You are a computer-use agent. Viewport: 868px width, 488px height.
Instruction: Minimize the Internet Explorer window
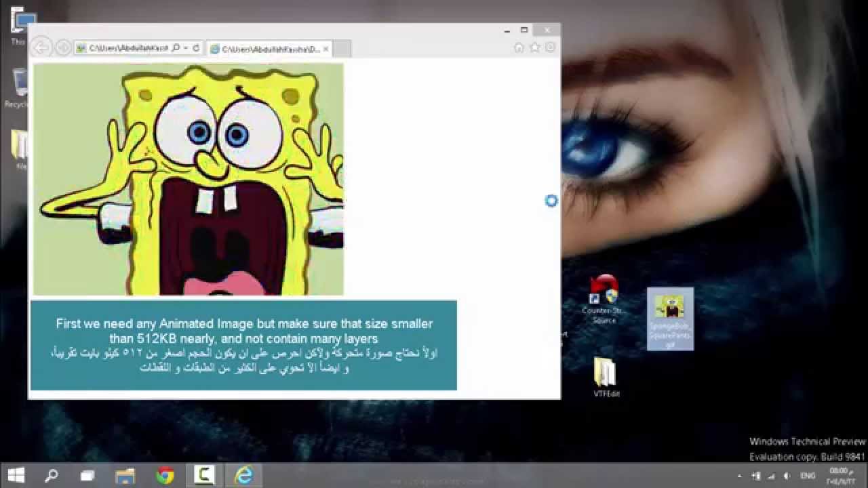(x=507, y=30)
